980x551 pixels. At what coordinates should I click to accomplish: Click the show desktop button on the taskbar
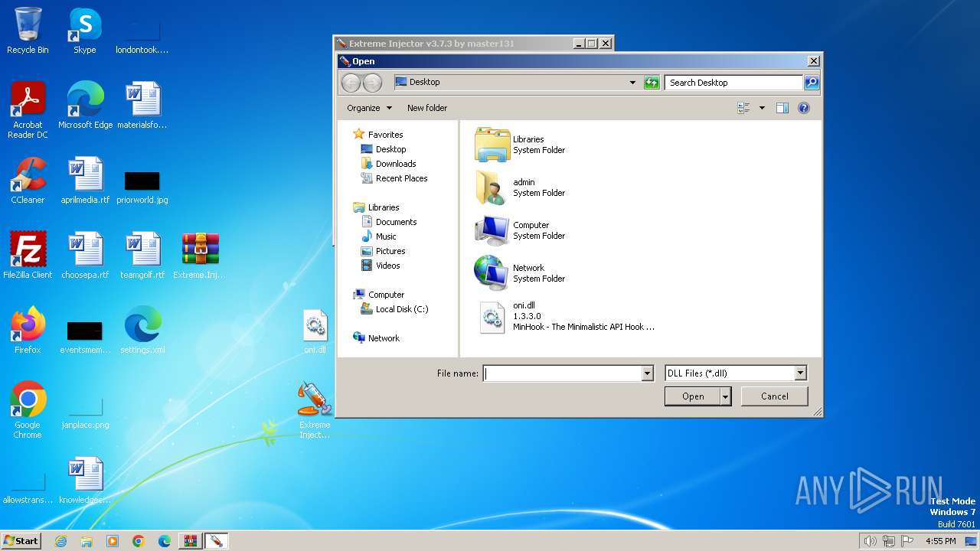point(972,541)
